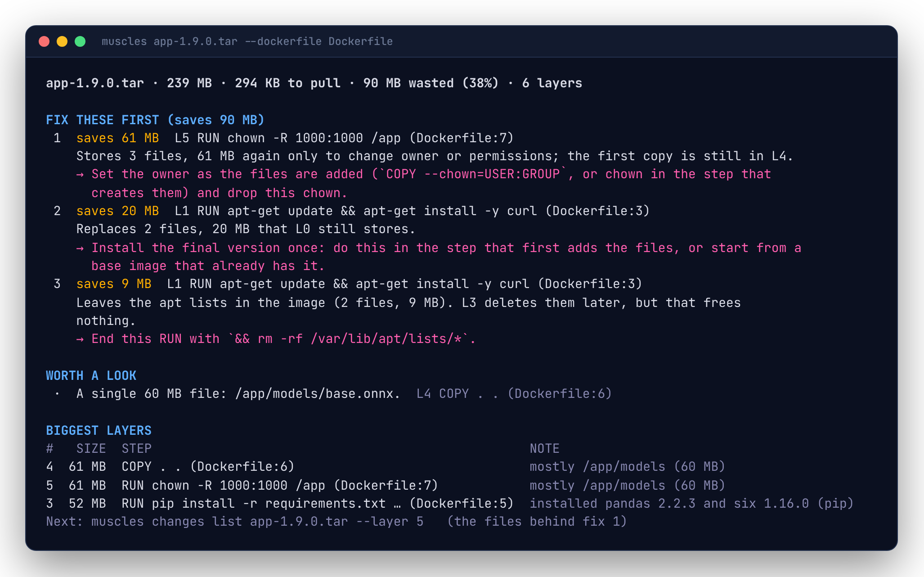This screenshot has height=577, width=924.
Task: Click 'Leaves the apt lists in the image' line
Action: (x=408, y=303)
